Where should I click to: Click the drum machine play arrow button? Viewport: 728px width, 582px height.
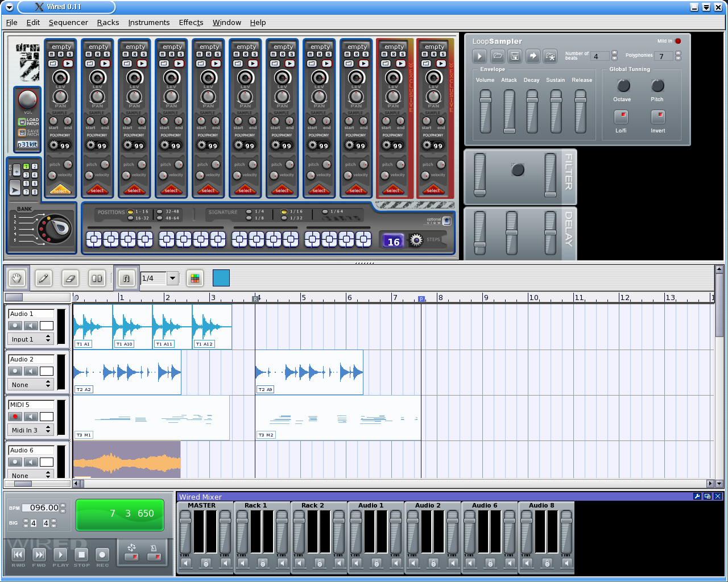(x=15, y=188)
